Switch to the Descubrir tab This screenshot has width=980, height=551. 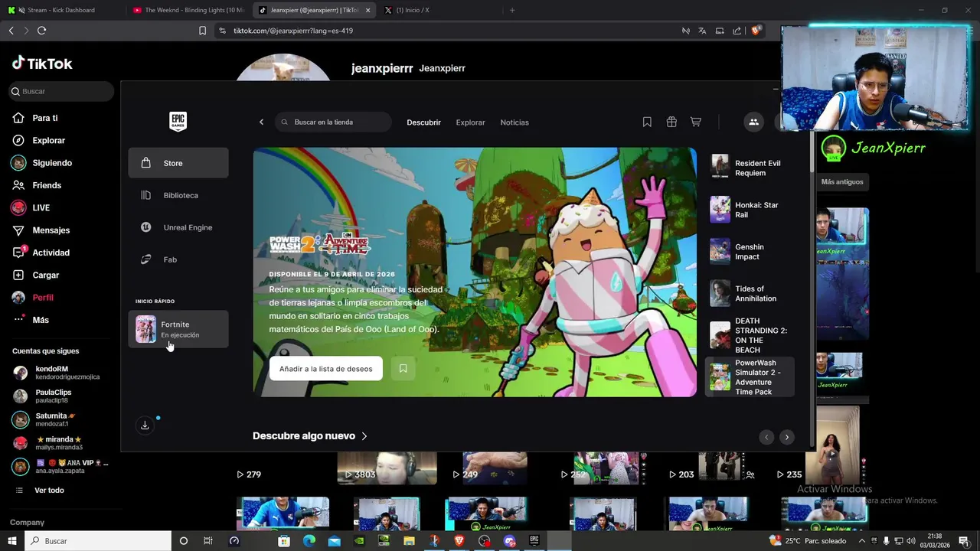click(423, 122)
